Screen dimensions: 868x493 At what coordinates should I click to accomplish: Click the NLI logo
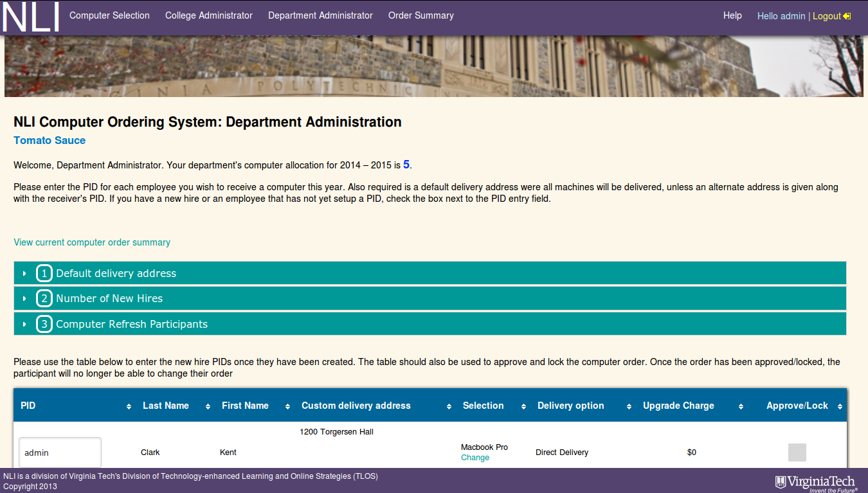(x=31, y=17)
